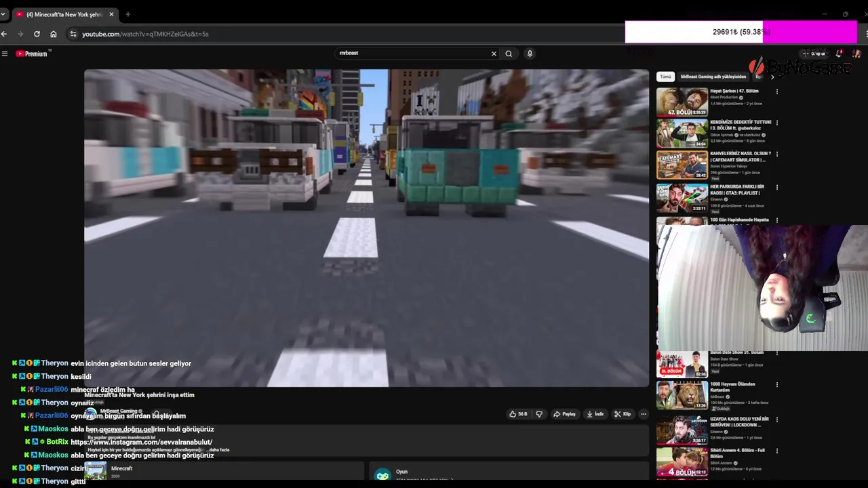
Task: Open title 'HER PARKURDA FARKLI BİR KAOS'
Action: (x=737, y=190)
